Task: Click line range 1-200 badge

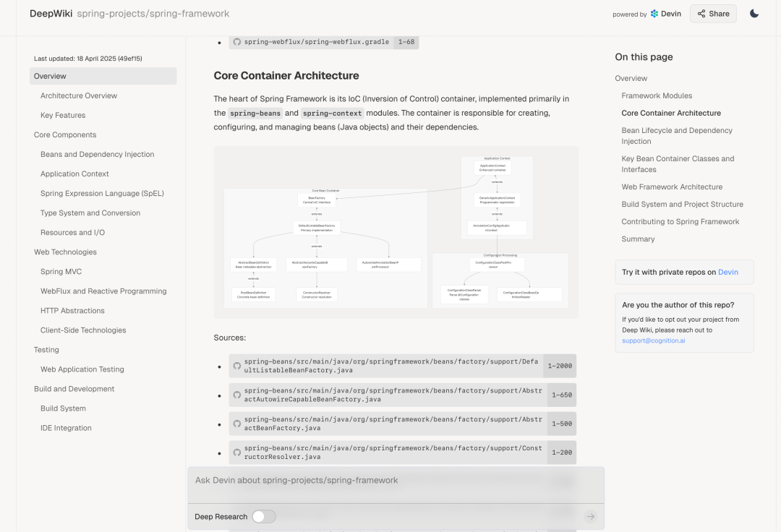Action: click(562, 452)
